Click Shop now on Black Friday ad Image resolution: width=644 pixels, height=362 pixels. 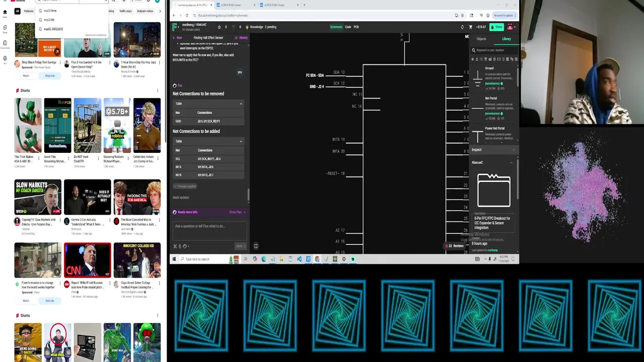50,76
